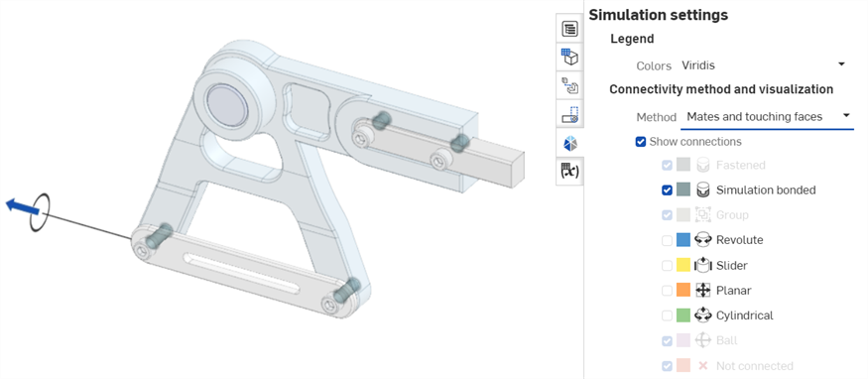Viewport: 868px width, 379px height.
Task: Click the Connectivity method and visualization heading
Action: (x=721, y=89)
